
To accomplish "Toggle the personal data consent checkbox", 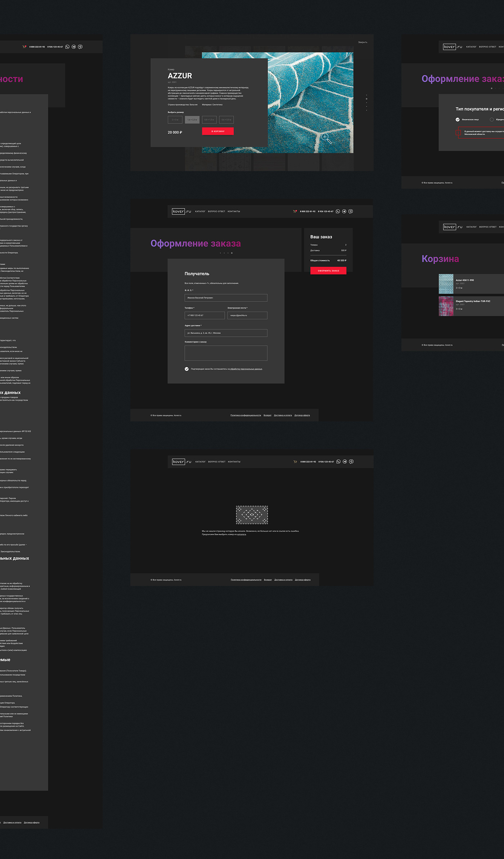I will [x=187, y=369].
